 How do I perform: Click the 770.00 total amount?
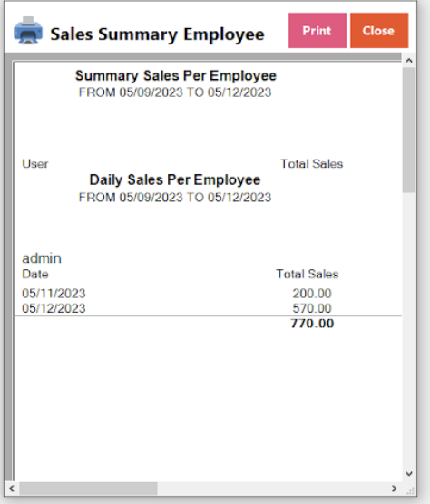click(x=312, y=324)
